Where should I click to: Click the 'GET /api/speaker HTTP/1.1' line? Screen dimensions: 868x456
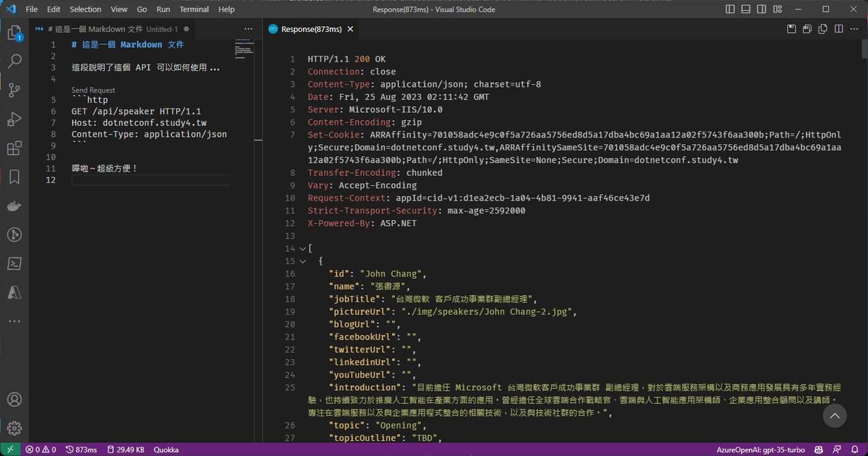coord(136,111)
